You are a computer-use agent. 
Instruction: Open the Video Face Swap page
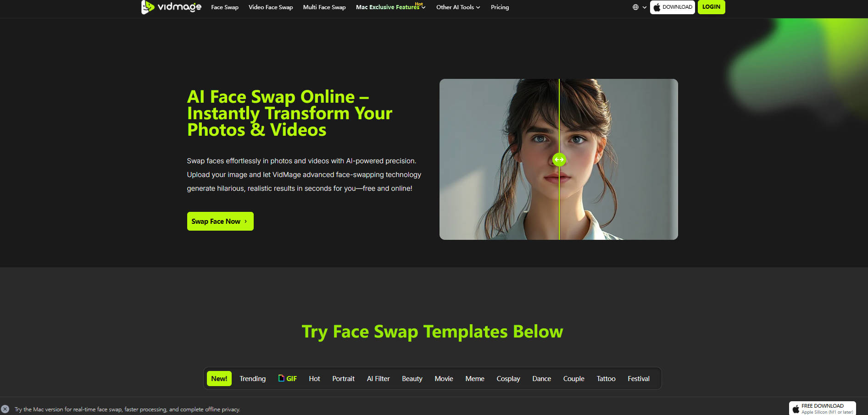click(271, 7)
